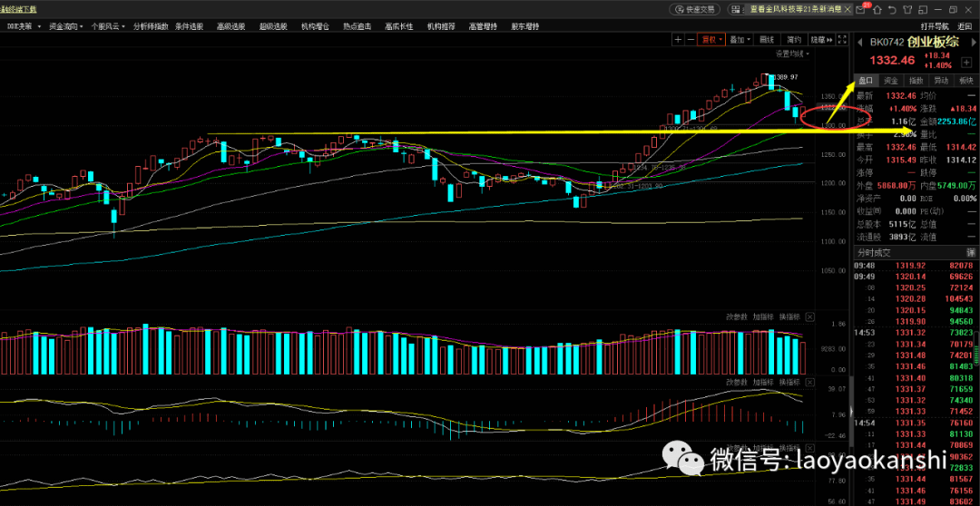
Task: Open the skin theme shirt icon
Action: tap(906, 9)
